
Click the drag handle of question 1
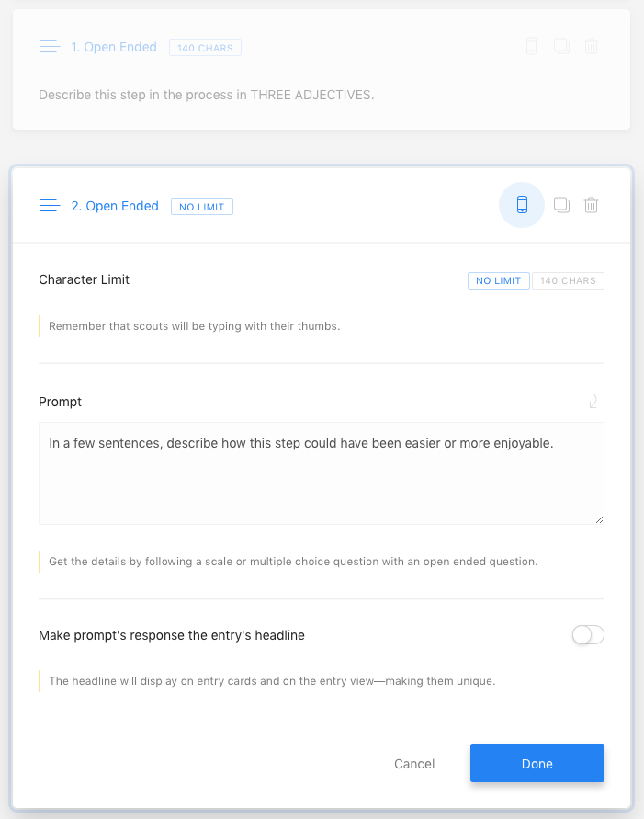tap(50, 47)
